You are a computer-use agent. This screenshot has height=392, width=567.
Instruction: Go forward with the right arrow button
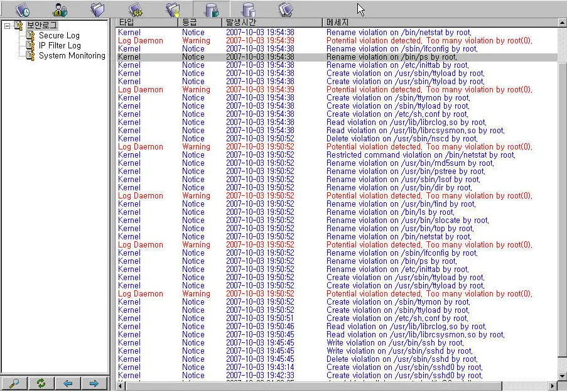point(94,383)
